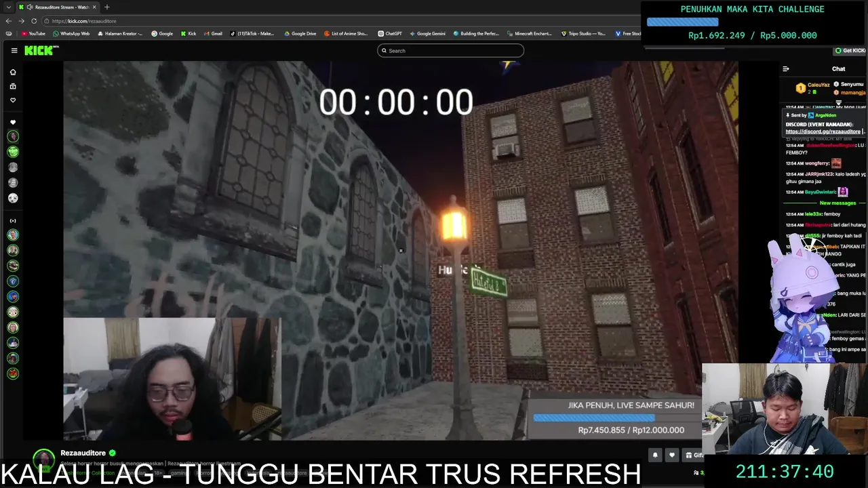Click BayuDwintari username in chat
The width and height of the screenshot is (868, 488).
[820, 192]
